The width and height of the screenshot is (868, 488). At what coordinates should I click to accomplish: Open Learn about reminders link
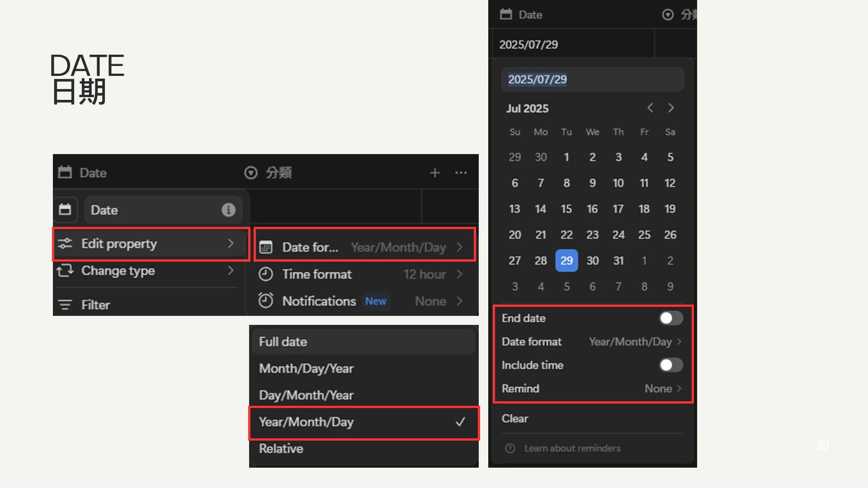572,448
